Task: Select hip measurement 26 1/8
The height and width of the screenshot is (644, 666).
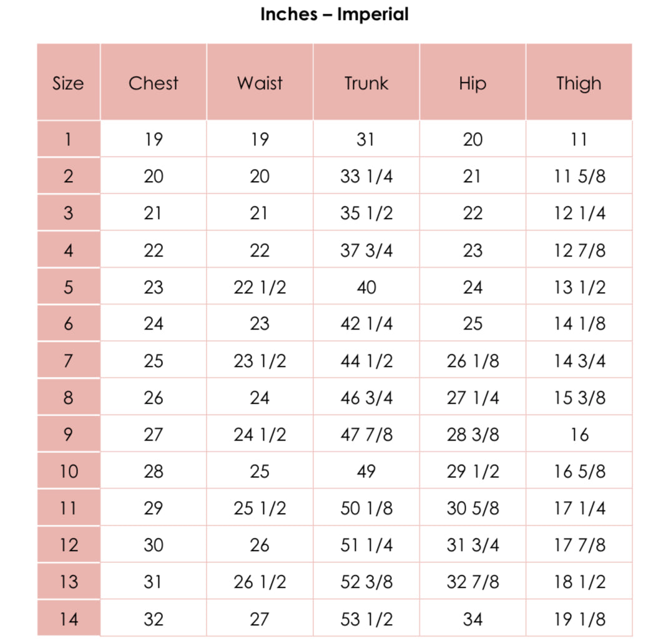Action: [473, 361]
